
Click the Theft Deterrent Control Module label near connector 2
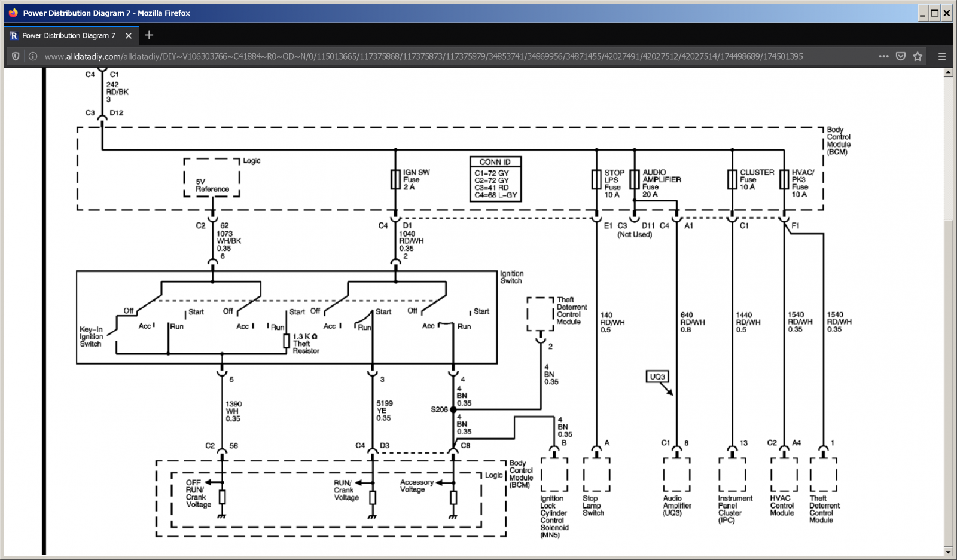572,311
